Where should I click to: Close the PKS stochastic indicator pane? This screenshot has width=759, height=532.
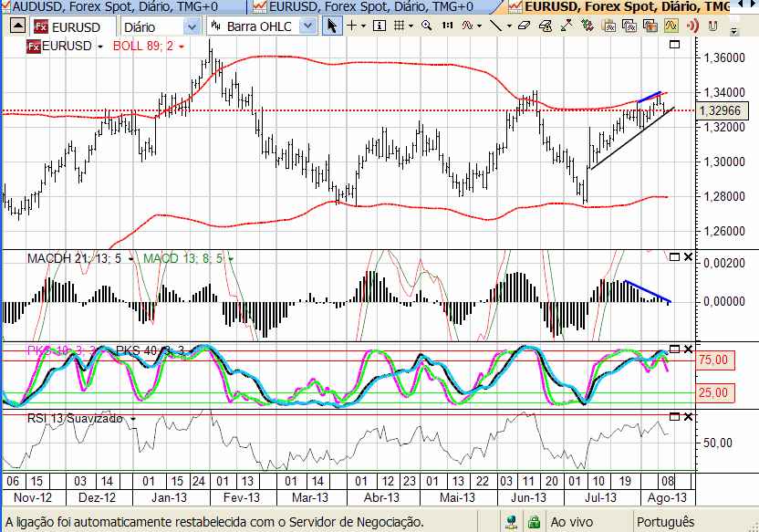pyautogui.click(x=688, y=349)
